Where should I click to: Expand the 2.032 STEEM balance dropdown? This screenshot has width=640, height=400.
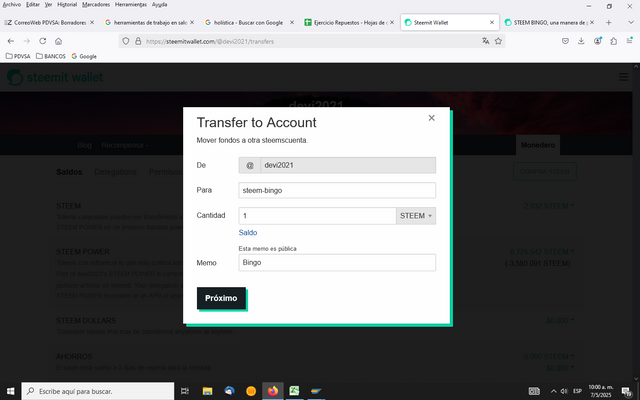(x=549, y=206)
